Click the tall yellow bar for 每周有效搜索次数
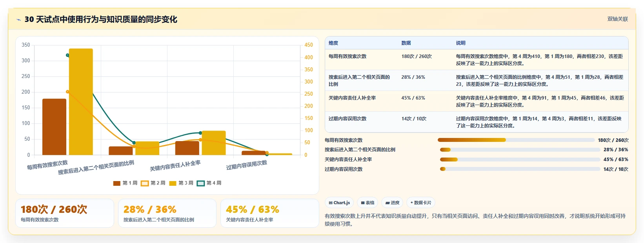This screenshot has width=644, height=243. pos(81,102)
